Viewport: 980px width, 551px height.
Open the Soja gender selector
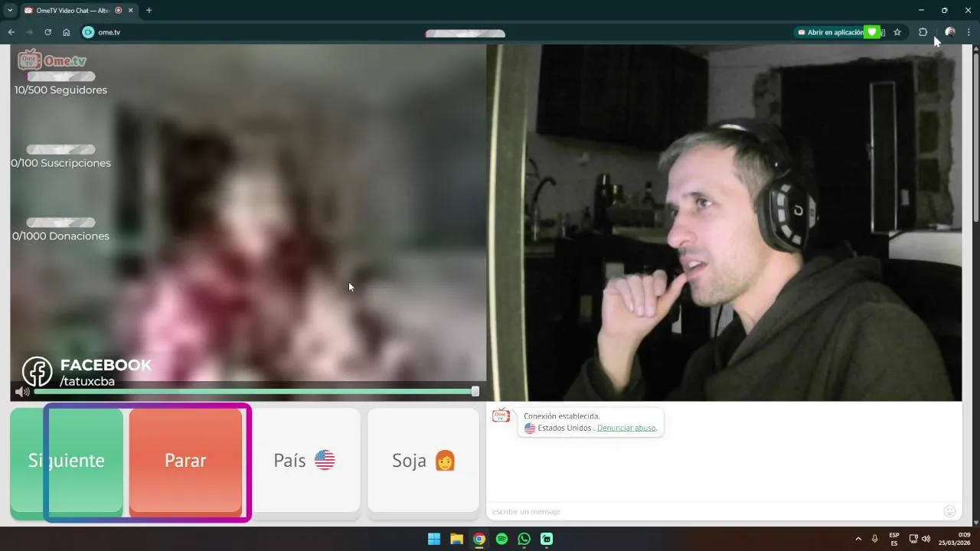click(423, 461)
